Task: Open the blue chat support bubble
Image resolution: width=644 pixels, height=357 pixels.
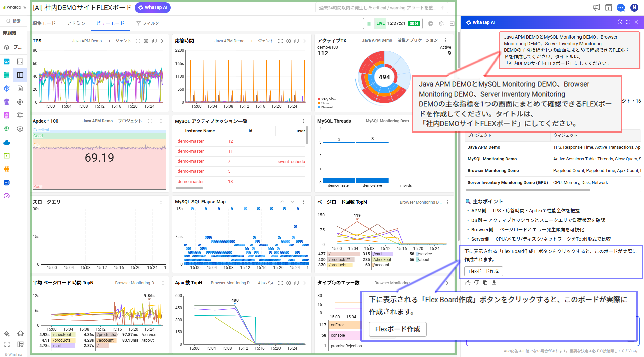Action: point(621,8)
